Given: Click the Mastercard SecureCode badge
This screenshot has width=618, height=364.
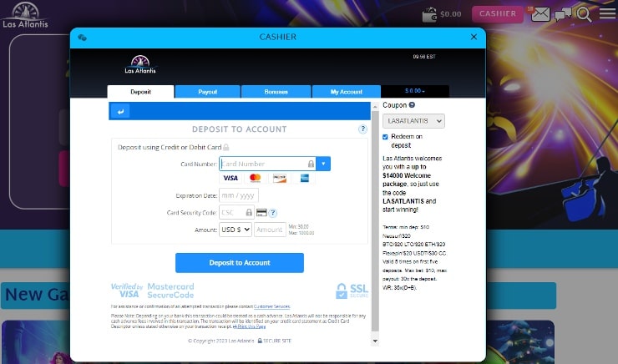Looking at the screenshot, I should [x=170, y=291].
